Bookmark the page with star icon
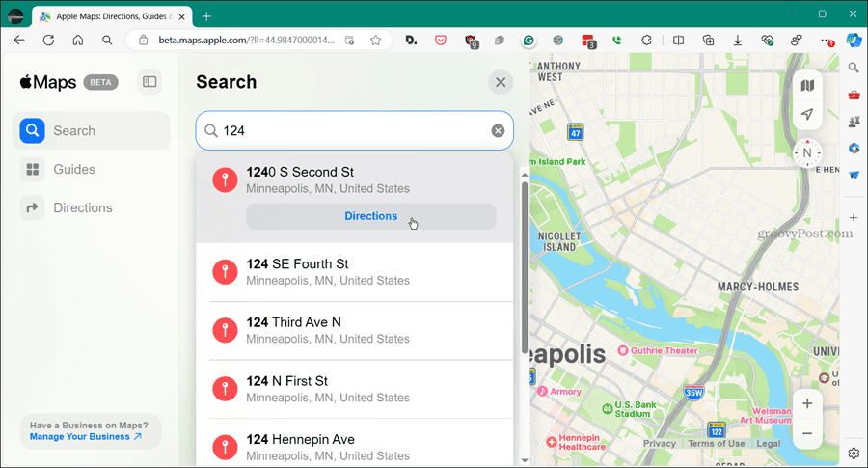This screenshot has width=868, height=468. pos(376,40)
